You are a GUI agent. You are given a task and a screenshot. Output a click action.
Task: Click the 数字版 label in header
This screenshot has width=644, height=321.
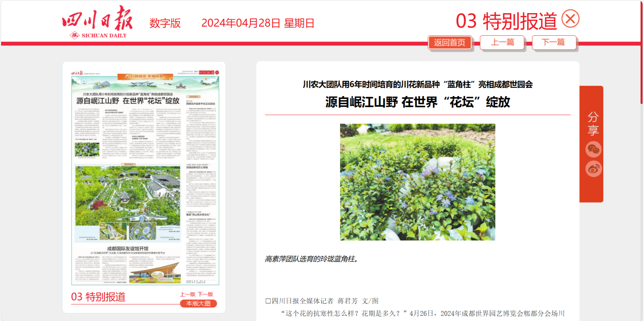point(165,23)
